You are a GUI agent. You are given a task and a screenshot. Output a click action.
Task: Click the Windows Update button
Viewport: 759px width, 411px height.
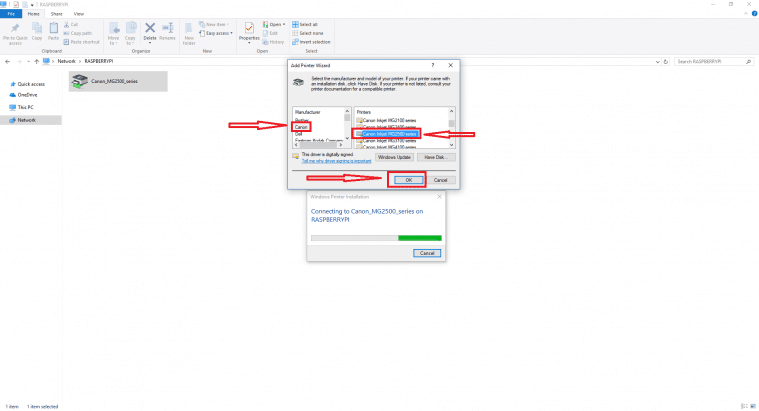click(394, 157)
